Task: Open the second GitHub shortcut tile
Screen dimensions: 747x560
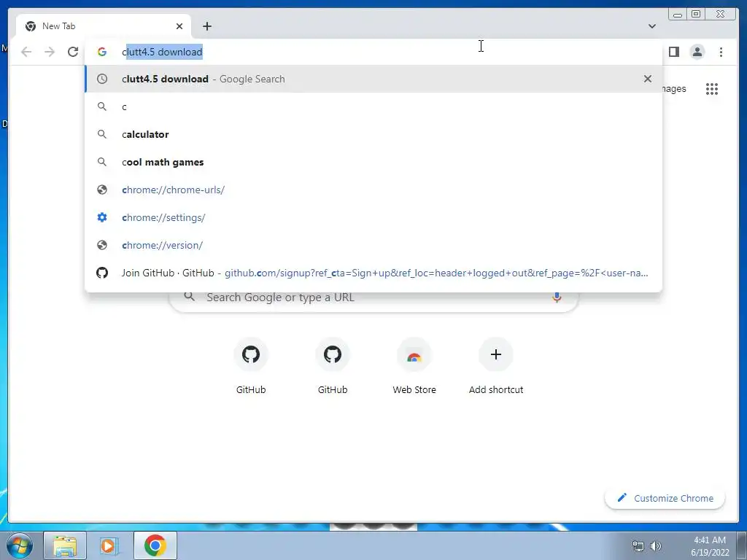Action: tap(333, 367)
